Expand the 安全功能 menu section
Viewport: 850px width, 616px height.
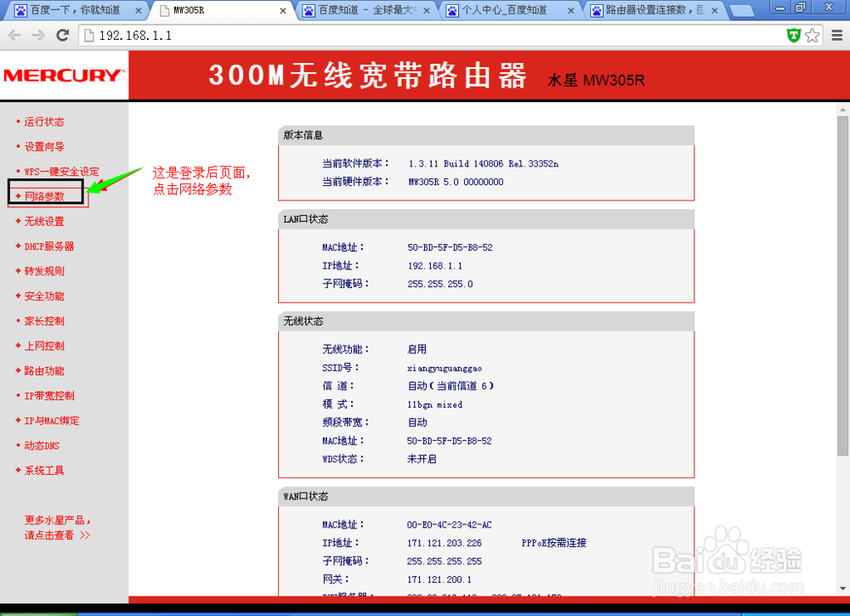(x=44, y=296)
